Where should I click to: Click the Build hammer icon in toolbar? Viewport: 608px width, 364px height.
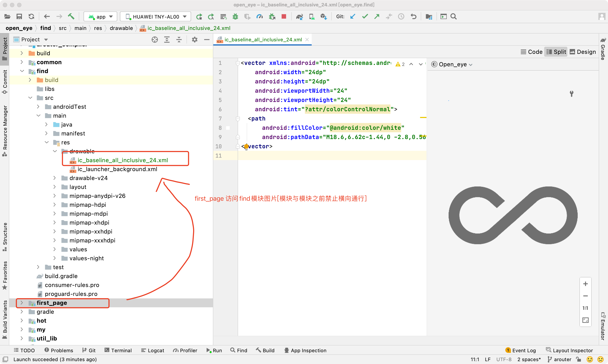[71, 16]
